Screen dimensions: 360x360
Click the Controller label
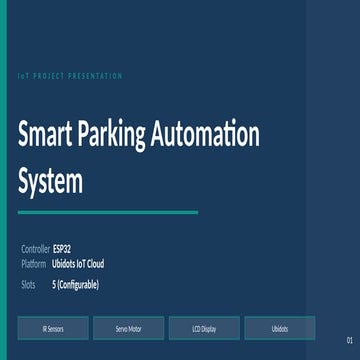coord(36,249)
